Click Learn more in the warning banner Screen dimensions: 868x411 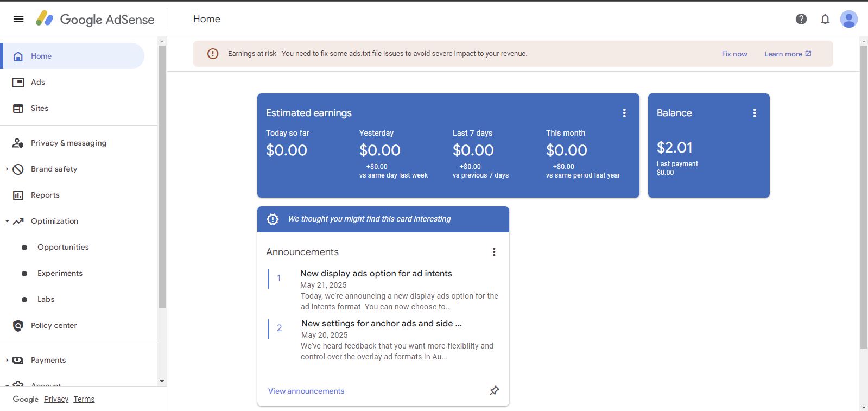pyautogui.click(x=783, y=54)
